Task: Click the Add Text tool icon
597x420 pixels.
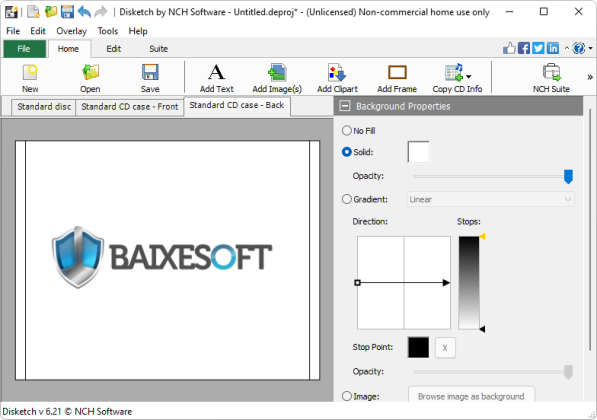Action: 216,72
